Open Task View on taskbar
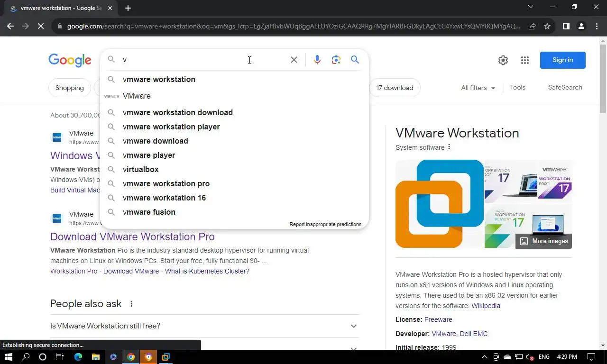The width and height of the screenshot is (607, 364). (59, 357)
